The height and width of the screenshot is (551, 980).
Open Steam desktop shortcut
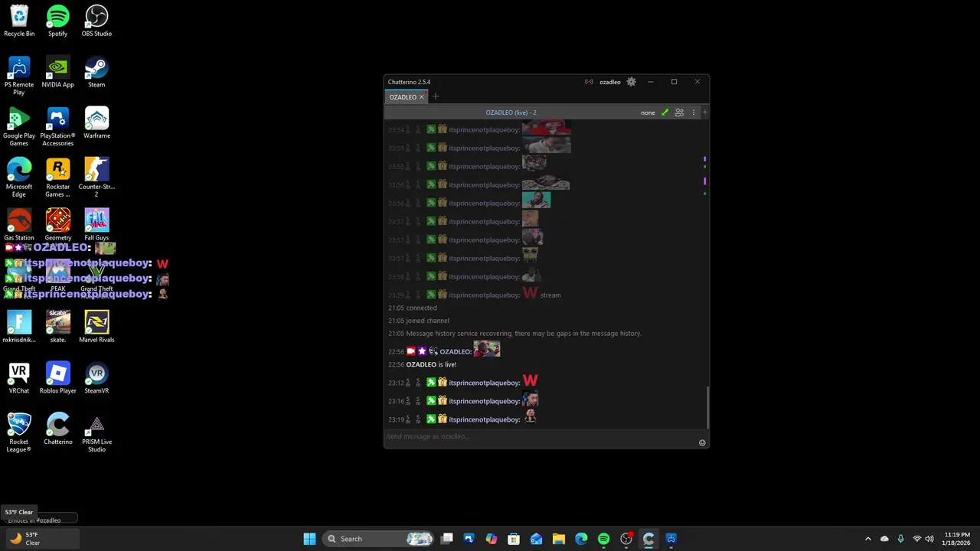tap(96, 72)
